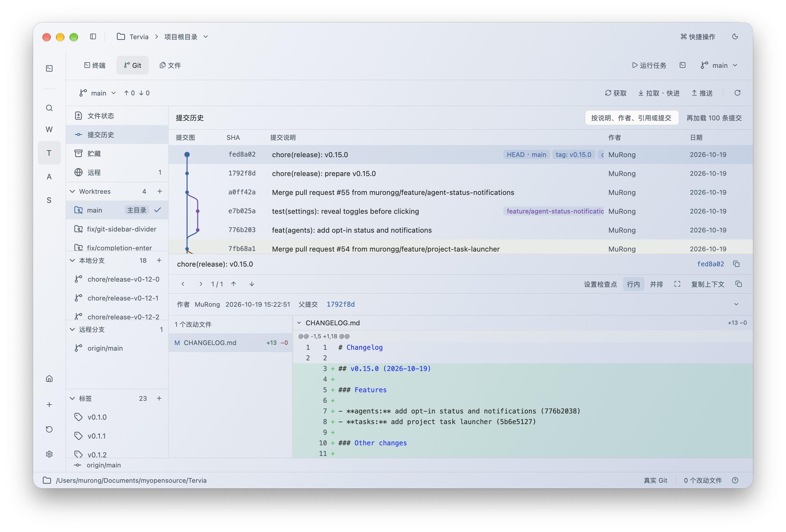Open help icon in status bar

(x=735, y=480)
